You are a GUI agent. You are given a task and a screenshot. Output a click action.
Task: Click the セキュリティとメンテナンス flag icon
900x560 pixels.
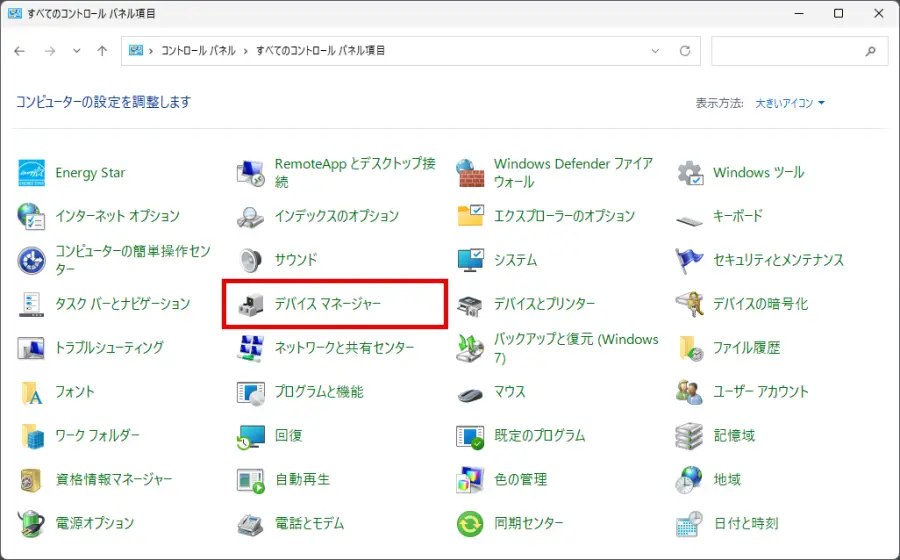tap(689, 260)
